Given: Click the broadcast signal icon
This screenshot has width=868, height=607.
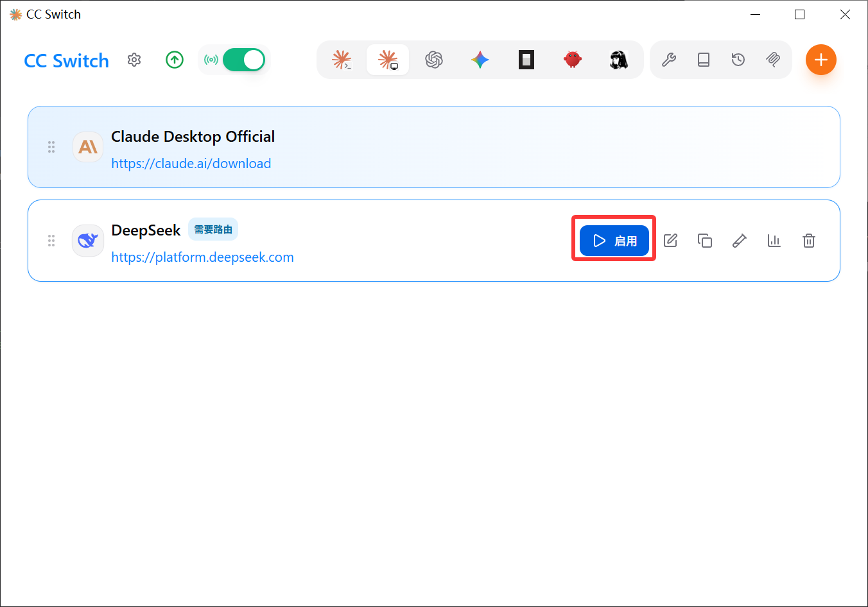Looking at the screenshot, I should (x=211, y=60).
